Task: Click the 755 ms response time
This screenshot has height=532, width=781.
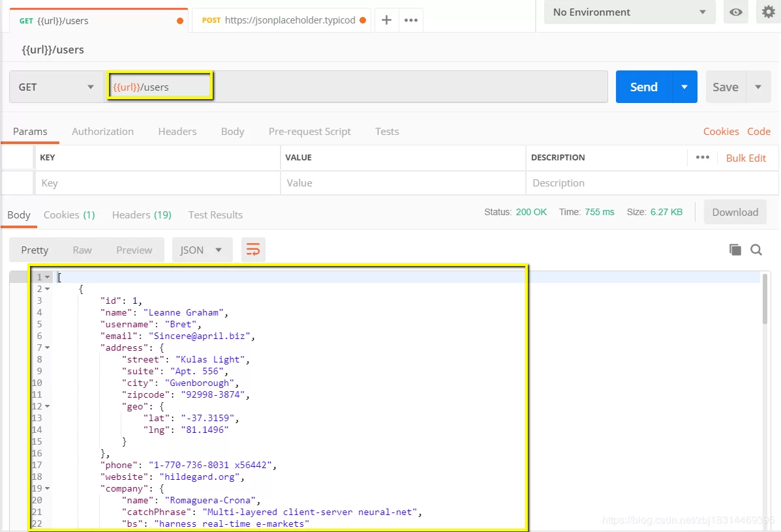Action: (599, 212)
